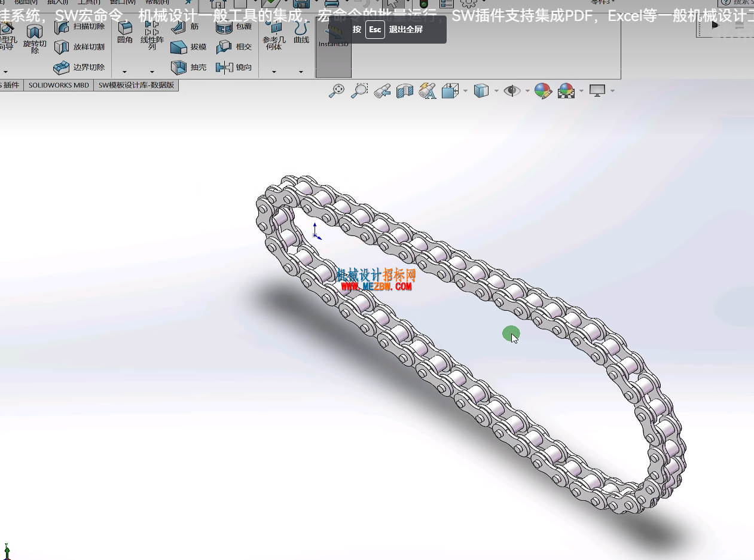The height and width of the screenshot is (560, 754).
Task: Activate the 抽壳 shell tool
Action: (x=189, y=68)
